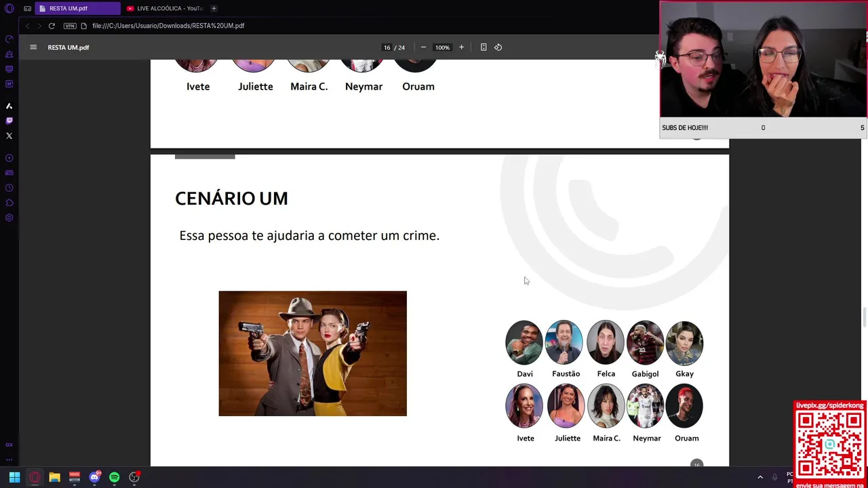Click the lower Neymar portrait

[x=645, y=406]
